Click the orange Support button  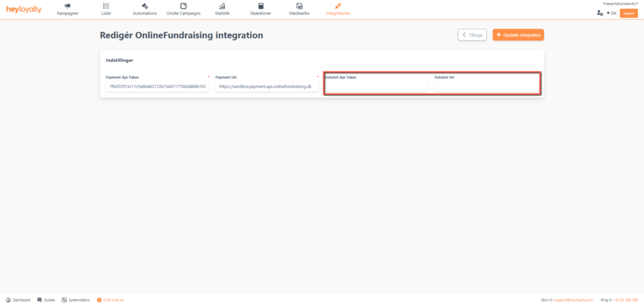pos(628,13)
